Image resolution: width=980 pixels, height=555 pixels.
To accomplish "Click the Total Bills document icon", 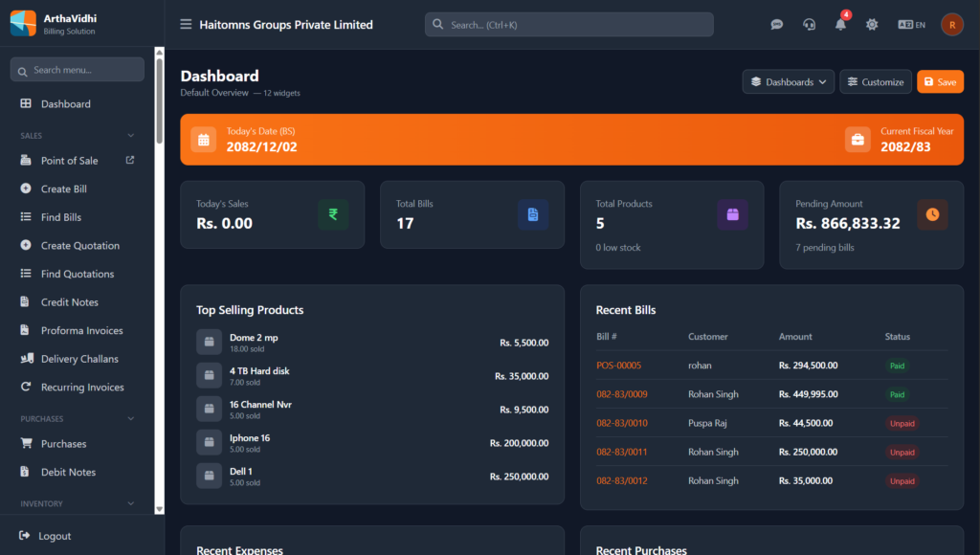I will [x=533, y=214].
